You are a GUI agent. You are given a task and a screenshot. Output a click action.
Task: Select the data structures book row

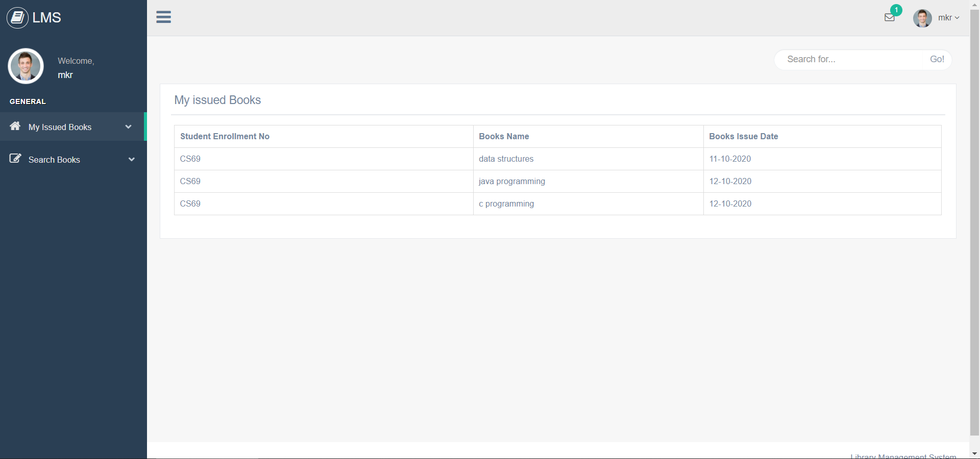tap(506, 159)
